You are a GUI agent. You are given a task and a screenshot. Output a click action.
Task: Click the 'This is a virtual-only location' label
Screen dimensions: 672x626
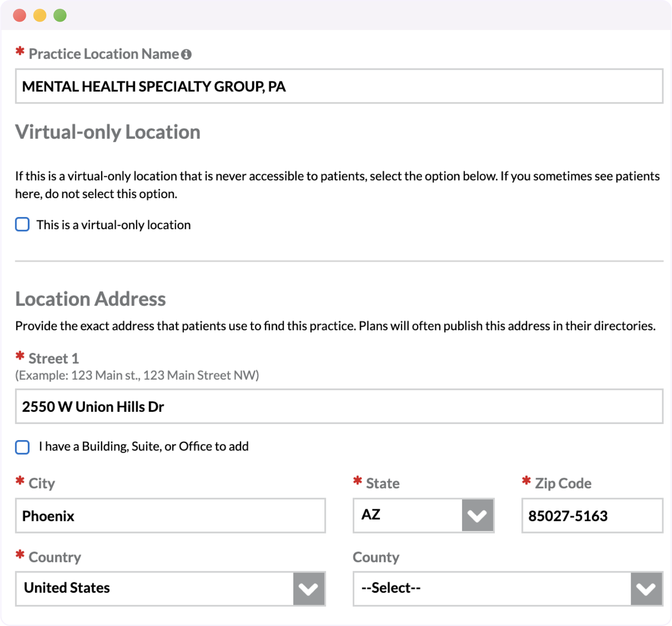click(114, 225)
